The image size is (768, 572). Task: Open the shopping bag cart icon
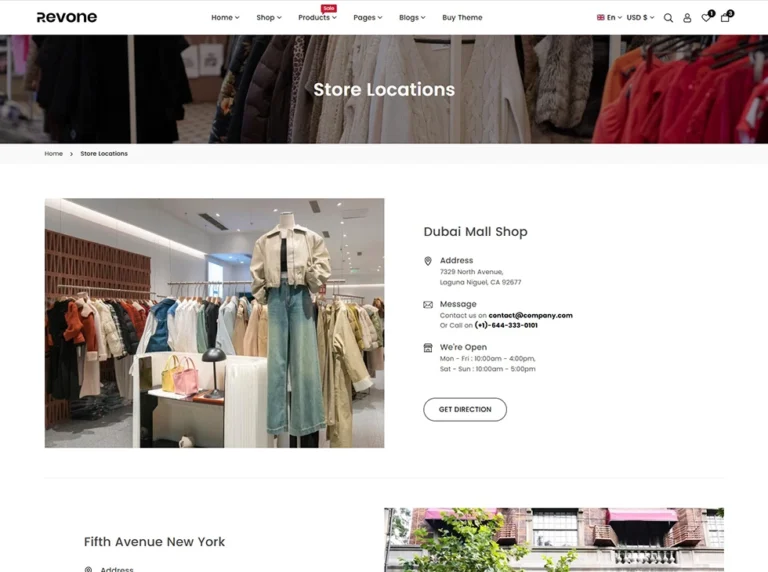(x=726, y=17)
